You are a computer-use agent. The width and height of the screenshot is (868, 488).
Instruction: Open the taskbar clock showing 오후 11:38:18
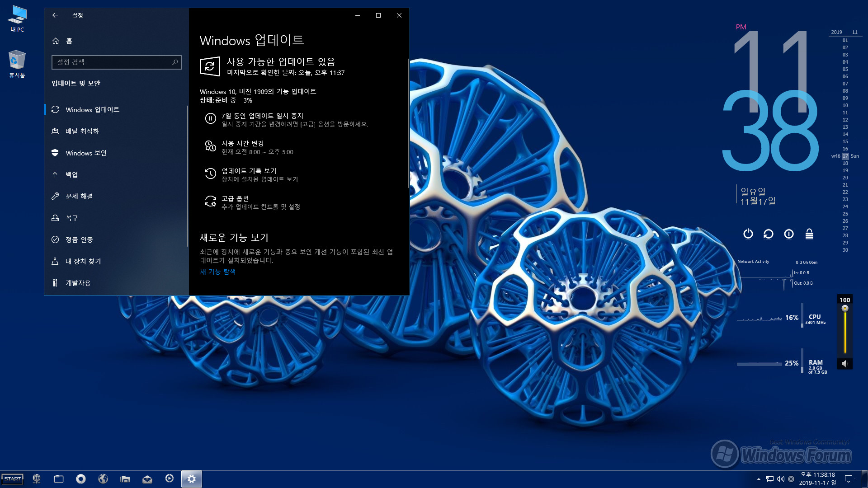click(x=818, y=479)
